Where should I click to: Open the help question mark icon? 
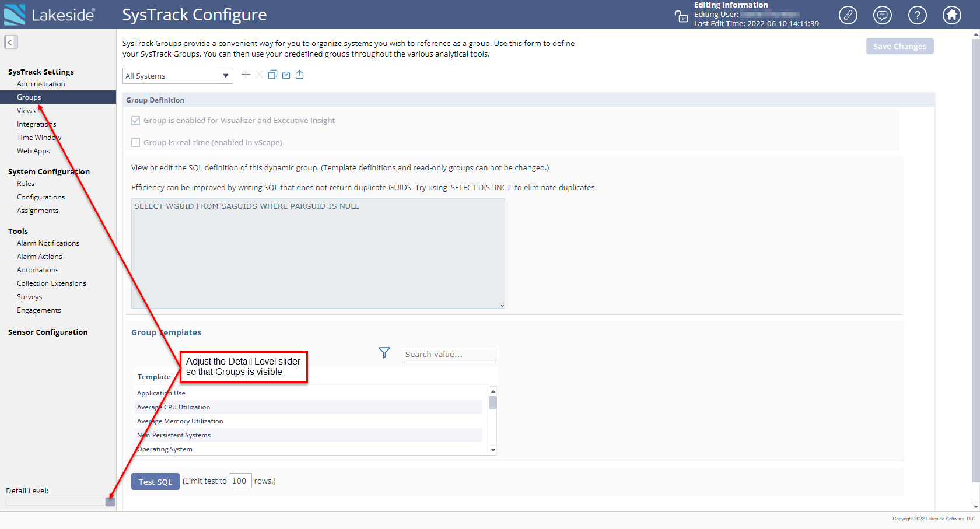(917, 15)
